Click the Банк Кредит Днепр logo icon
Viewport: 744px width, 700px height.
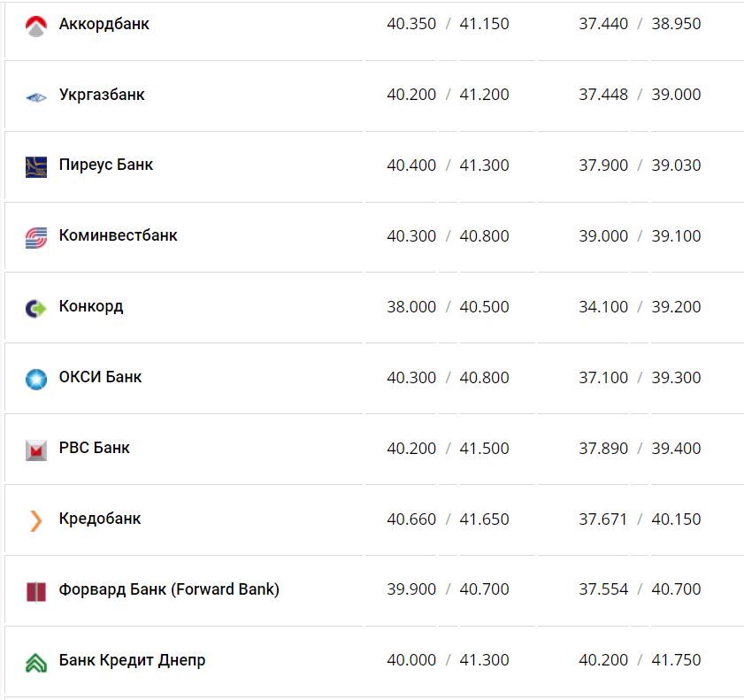(x=35, y=662)
